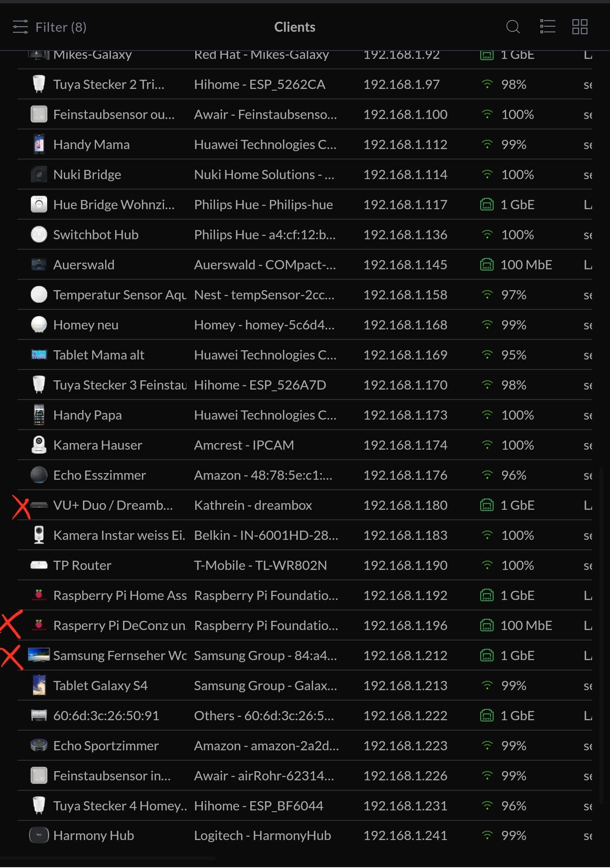
Task: Click hostname Nest - tempSensor-2cc...
Action: [x=264, y=295]
